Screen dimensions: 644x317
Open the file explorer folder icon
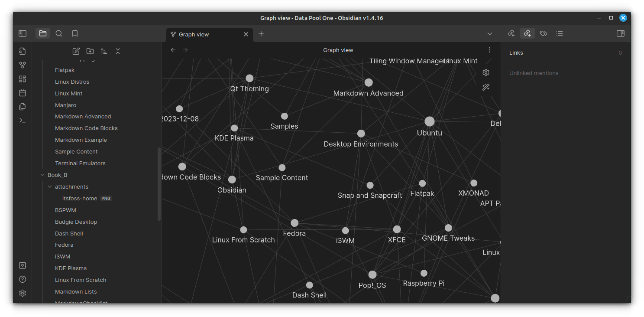tap(42, 33)
